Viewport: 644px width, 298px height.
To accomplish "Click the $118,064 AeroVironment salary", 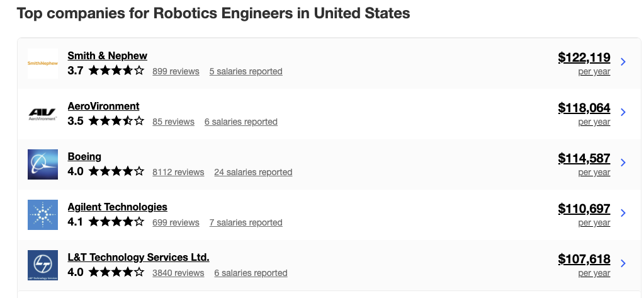I will (584, 108).
